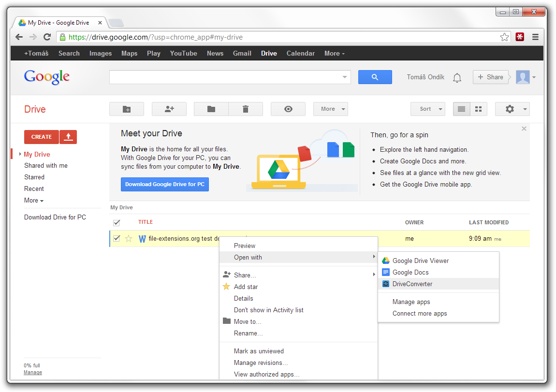
Task: Open Shared with me
Action: pyautogui.click(x=46, y=165)
